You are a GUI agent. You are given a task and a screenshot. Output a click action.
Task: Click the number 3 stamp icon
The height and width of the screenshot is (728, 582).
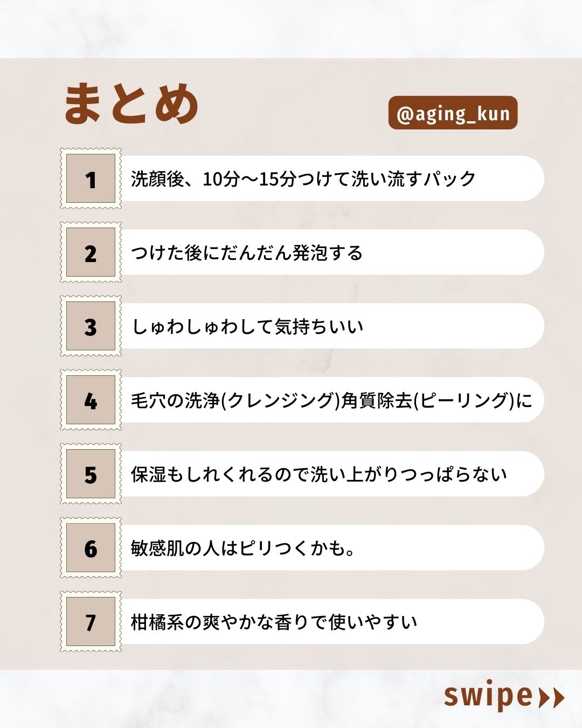[x=91, y=326]
